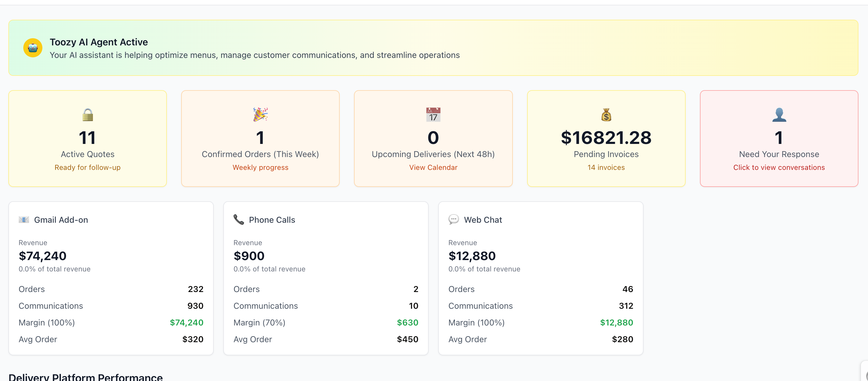This screenshot has width=868, height=381.
Task: Click the telephone icon beside Phone Calls
Action: [238, 219]
